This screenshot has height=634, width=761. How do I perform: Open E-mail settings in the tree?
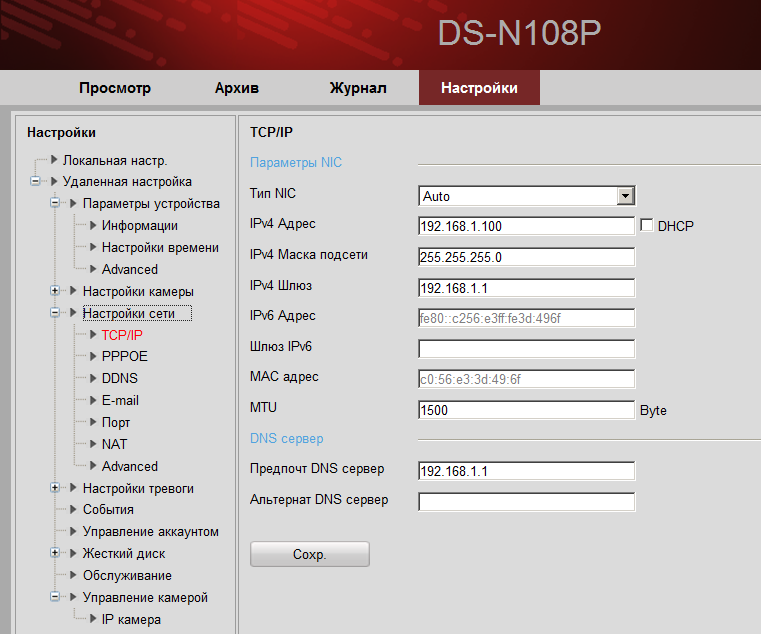[x=120, y=400]
